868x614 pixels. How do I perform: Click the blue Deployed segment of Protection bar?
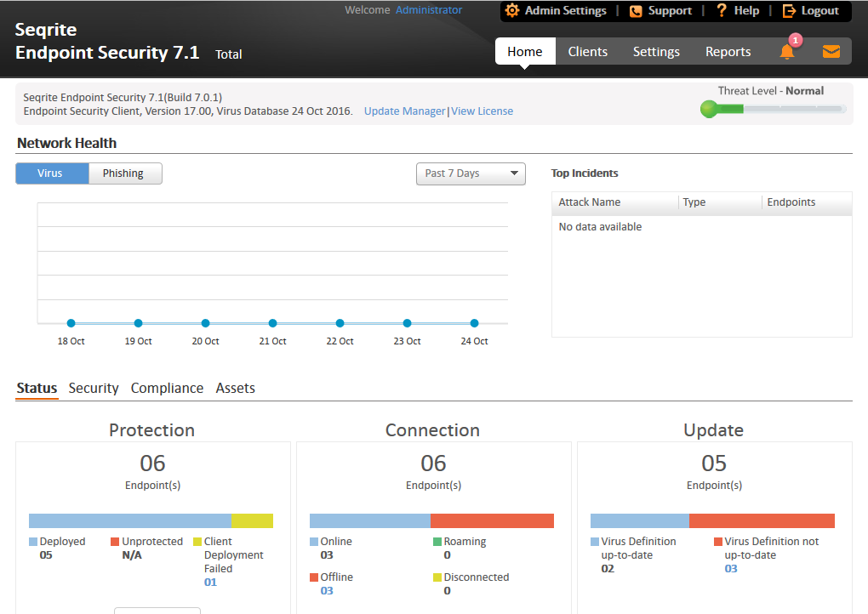[x=130, y=520]
